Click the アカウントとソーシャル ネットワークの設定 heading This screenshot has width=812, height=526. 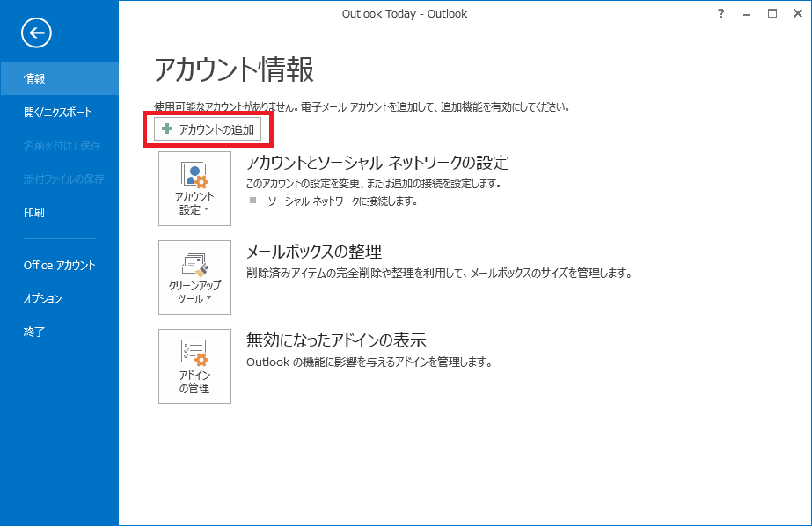click(377, 163)
